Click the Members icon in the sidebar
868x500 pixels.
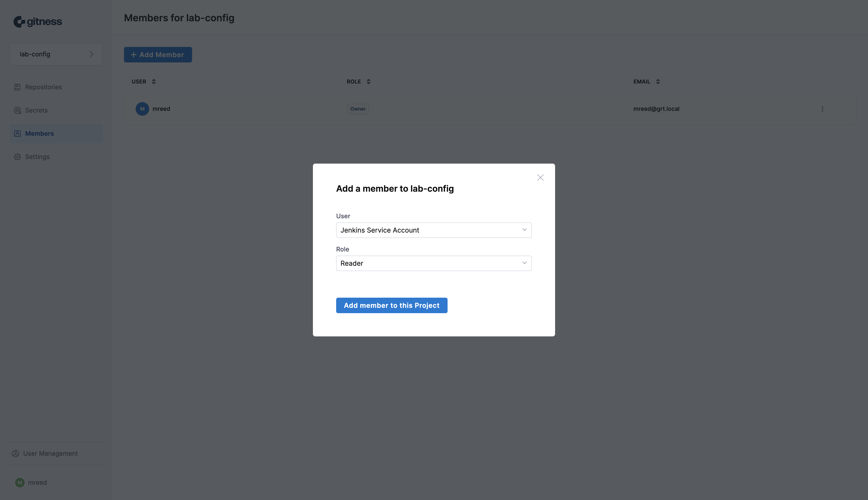(x=17, y=134)
